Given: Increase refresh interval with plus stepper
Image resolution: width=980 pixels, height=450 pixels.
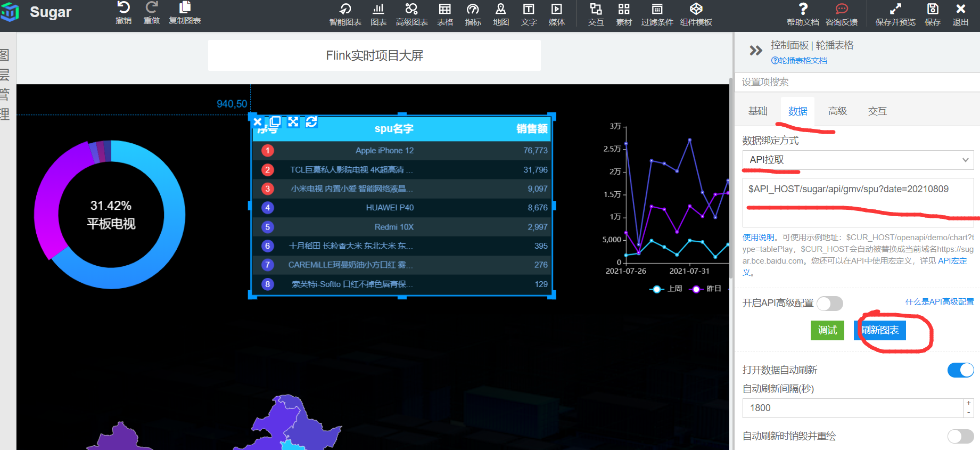Looking at the screenshot, I should (x=969, y=403).
